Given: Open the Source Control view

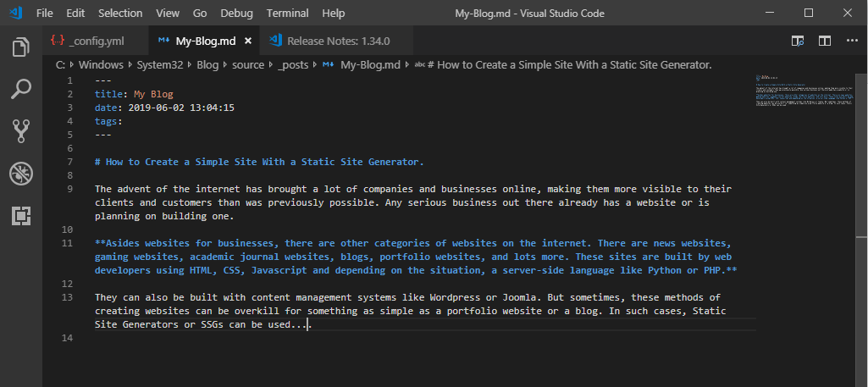Looking at the screenshot, I should coord(21,131).
